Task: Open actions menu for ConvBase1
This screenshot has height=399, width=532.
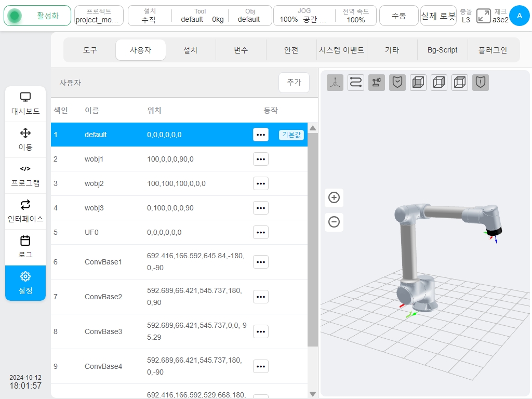Action: (261, 262)
